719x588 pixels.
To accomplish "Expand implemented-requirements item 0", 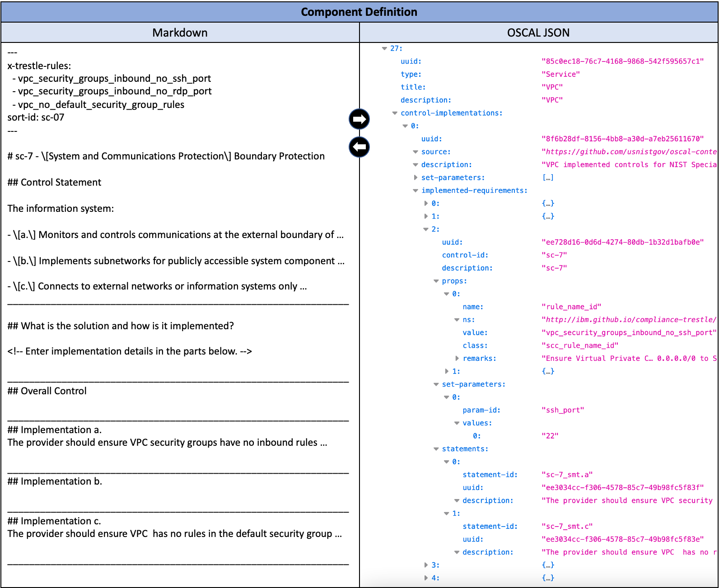I will (426, 203).
